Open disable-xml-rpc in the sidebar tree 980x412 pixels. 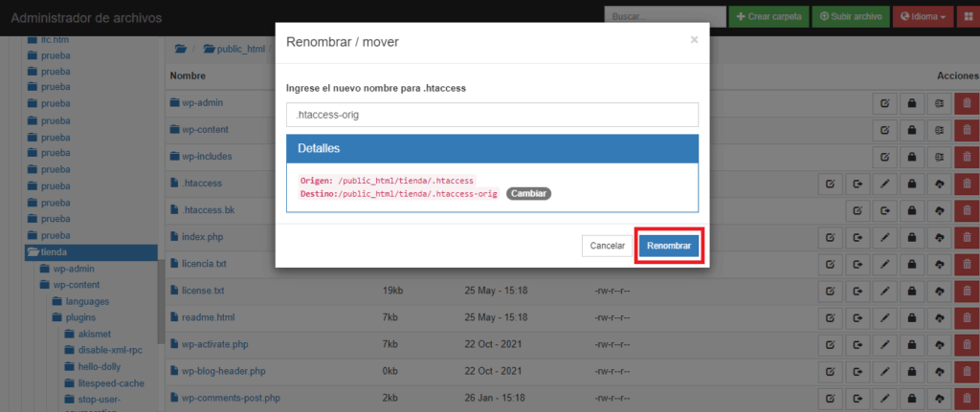tap(103, 350)
